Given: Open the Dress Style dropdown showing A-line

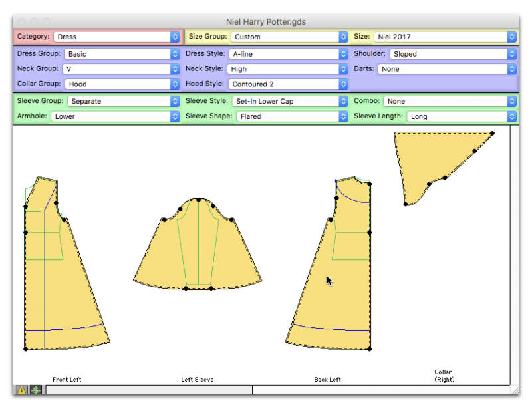Looking at the screenshot, I should [289, 54].
